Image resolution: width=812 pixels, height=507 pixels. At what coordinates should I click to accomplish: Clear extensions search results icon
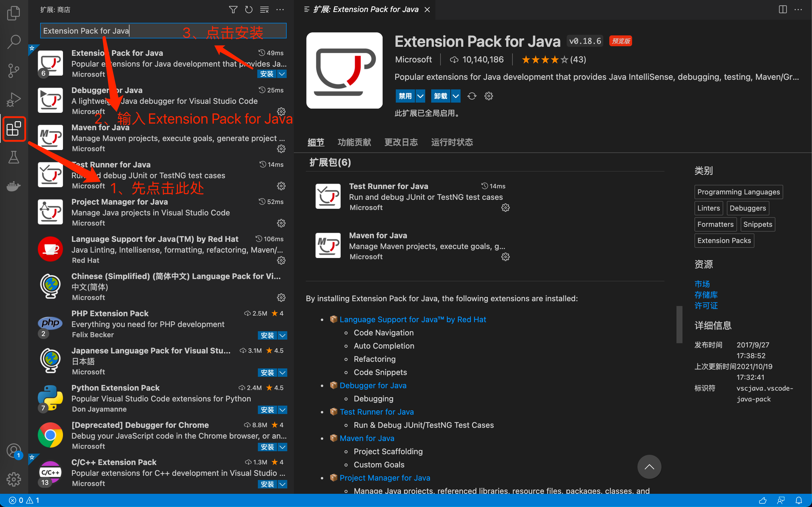[x=264, y=10]
